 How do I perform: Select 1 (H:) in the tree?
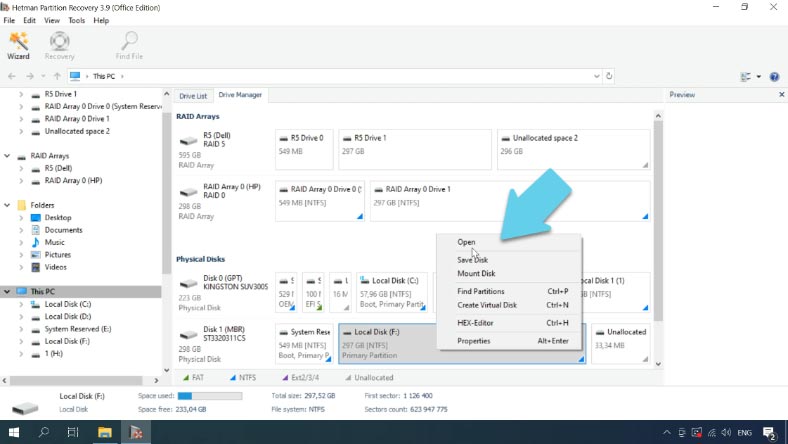[54, 353]
